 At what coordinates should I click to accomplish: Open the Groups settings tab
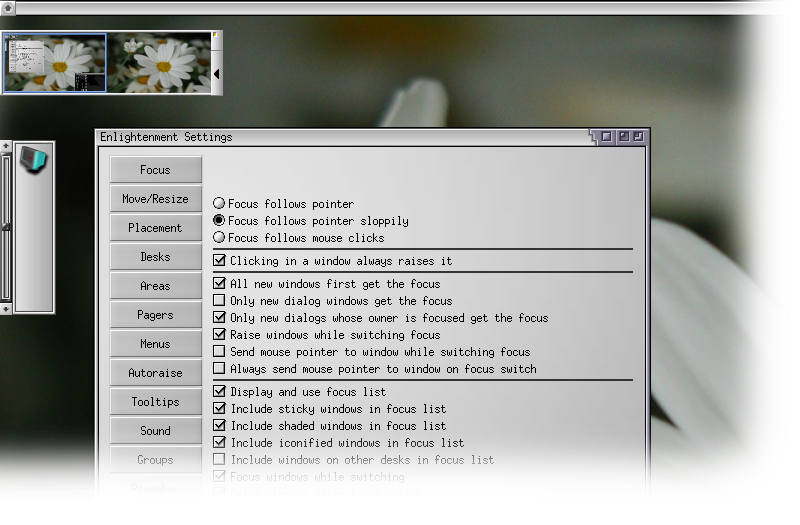click(156, 460)
